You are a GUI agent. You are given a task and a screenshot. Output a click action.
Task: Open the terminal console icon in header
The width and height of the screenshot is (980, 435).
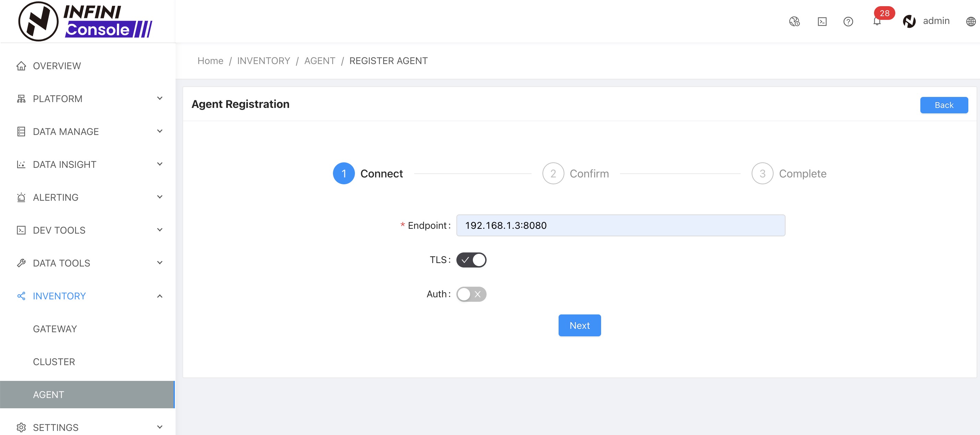(822, 21)
